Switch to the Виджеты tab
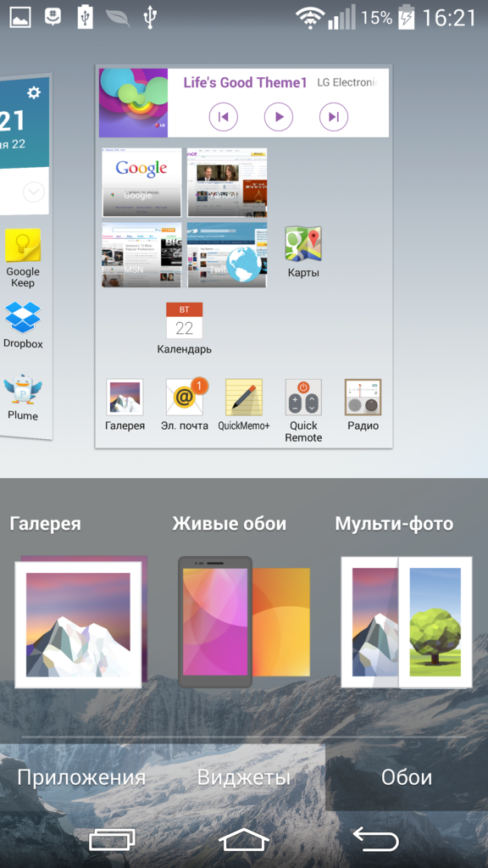The width and height of the screenshot is (488, 868). coord(244,777)
